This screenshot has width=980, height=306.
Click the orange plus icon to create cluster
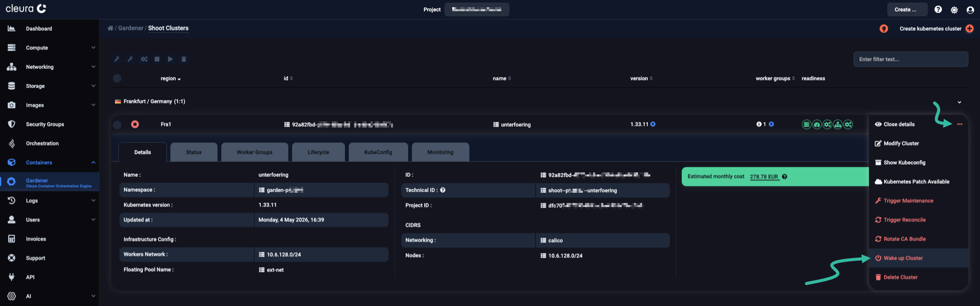pos(970,29)
